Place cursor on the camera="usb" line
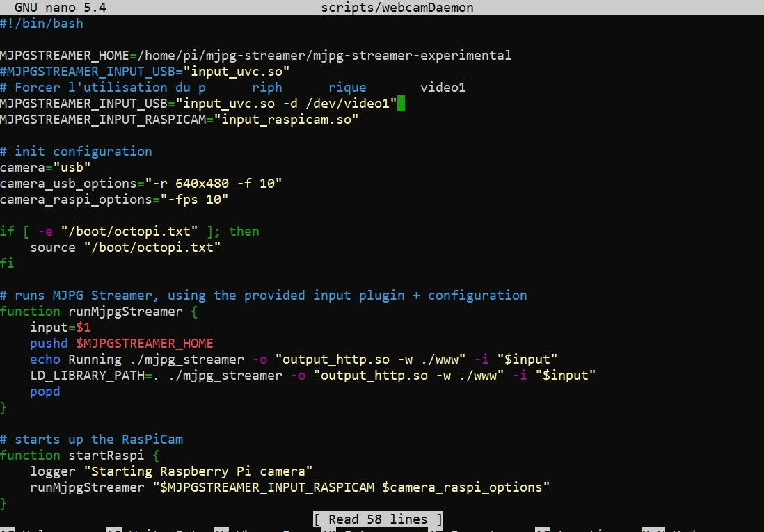Viewport: 764px width, 532px height. tap(45, 168)
